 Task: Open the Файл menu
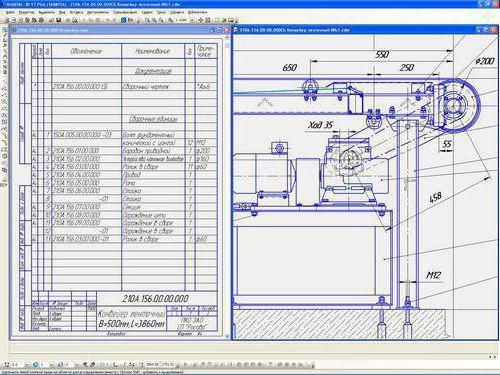click(10, 12)
